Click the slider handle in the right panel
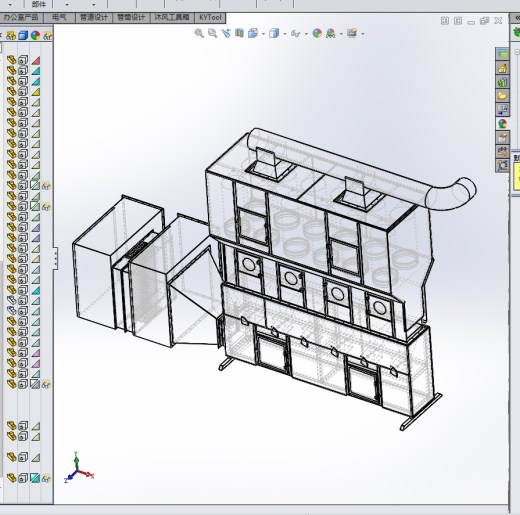Screen dimensions: 520x515 click(517, 52)
